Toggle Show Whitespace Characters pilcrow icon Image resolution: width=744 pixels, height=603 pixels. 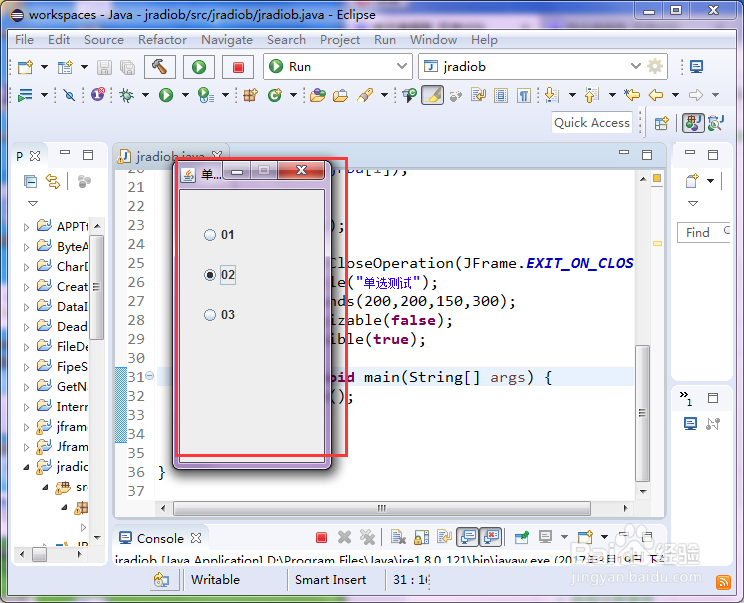[x=523, y=95]
